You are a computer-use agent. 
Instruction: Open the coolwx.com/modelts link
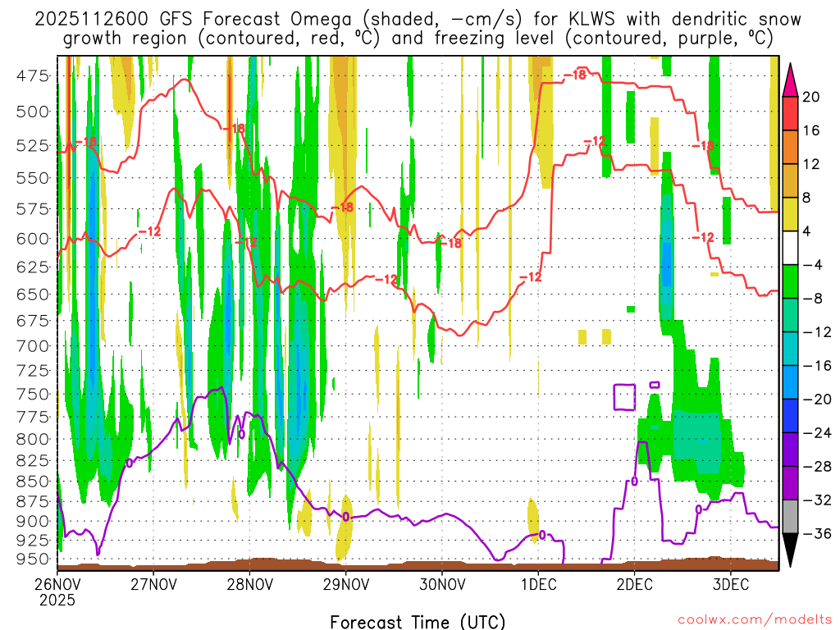(755, 620)
